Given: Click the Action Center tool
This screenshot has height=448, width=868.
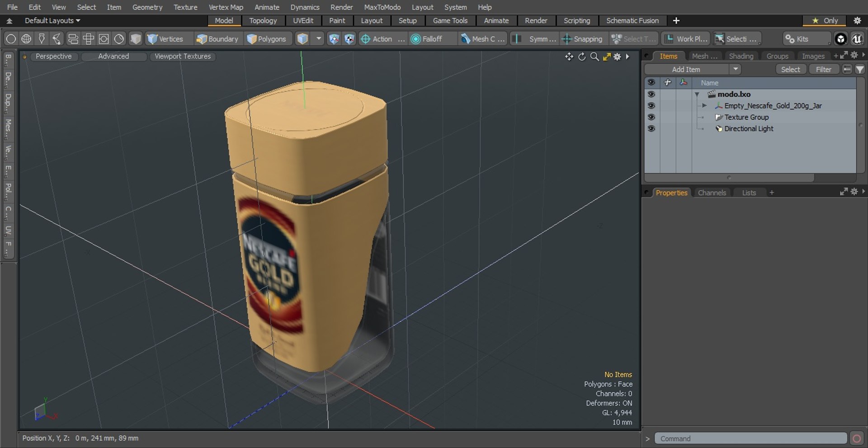Looking at the screenshot, I should [382, 39].
